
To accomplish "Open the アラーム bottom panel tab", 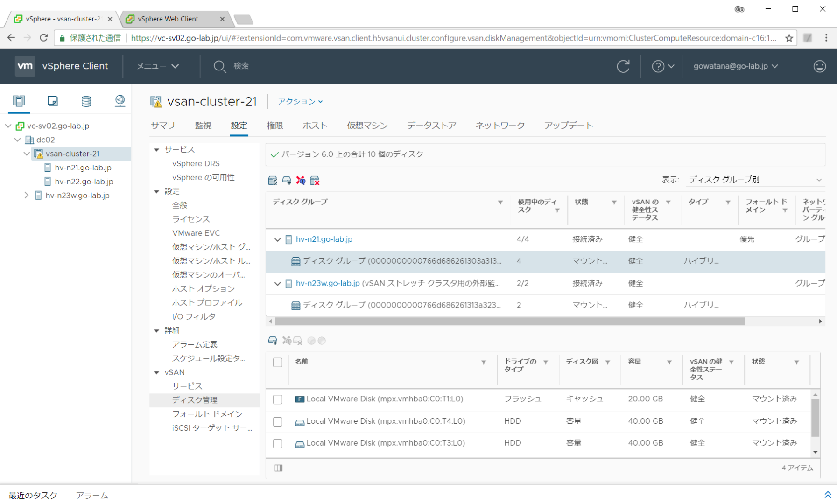I will point(92,495).
